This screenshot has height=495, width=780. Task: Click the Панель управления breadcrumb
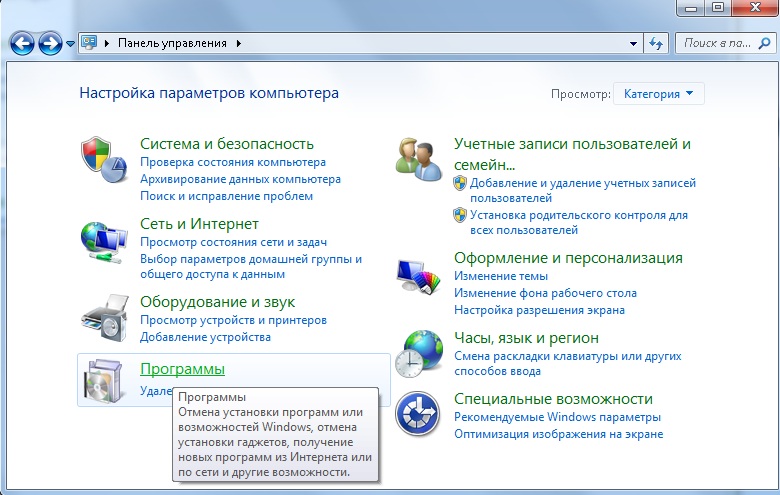pos(172,43)
